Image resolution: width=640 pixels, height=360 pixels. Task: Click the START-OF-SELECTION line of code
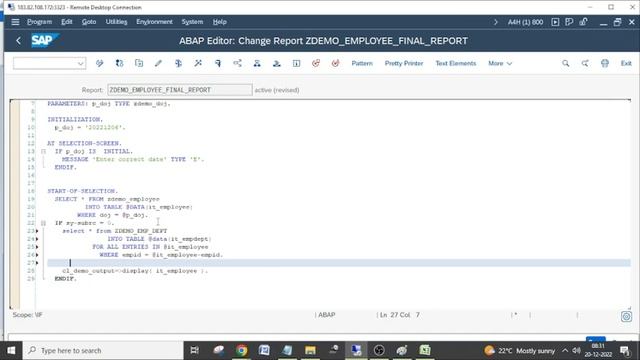click(82, 191)
